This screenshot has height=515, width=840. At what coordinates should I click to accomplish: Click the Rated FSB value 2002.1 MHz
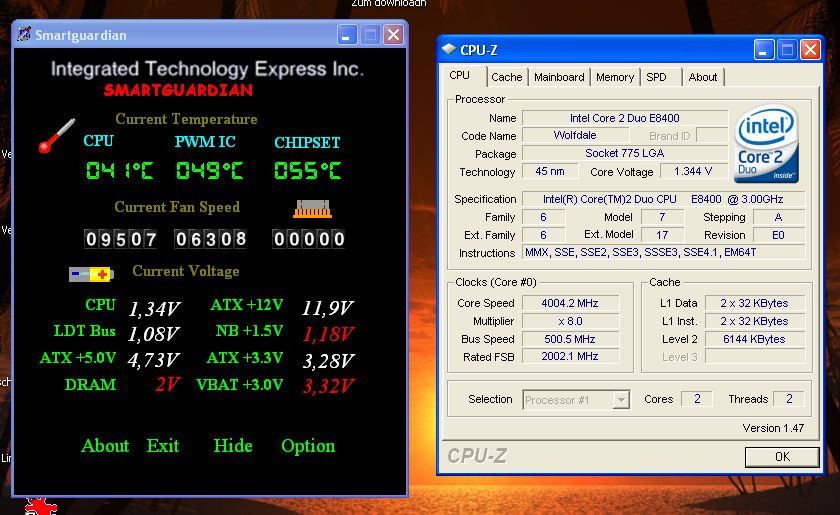(x=570, y=356)
